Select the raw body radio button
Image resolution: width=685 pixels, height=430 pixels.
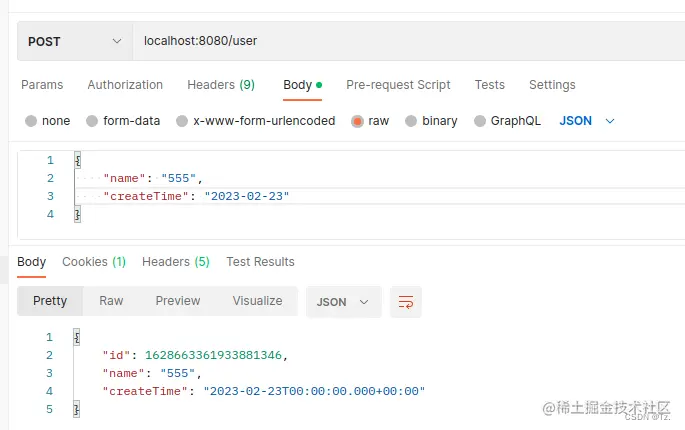click(x=357, y=121)
